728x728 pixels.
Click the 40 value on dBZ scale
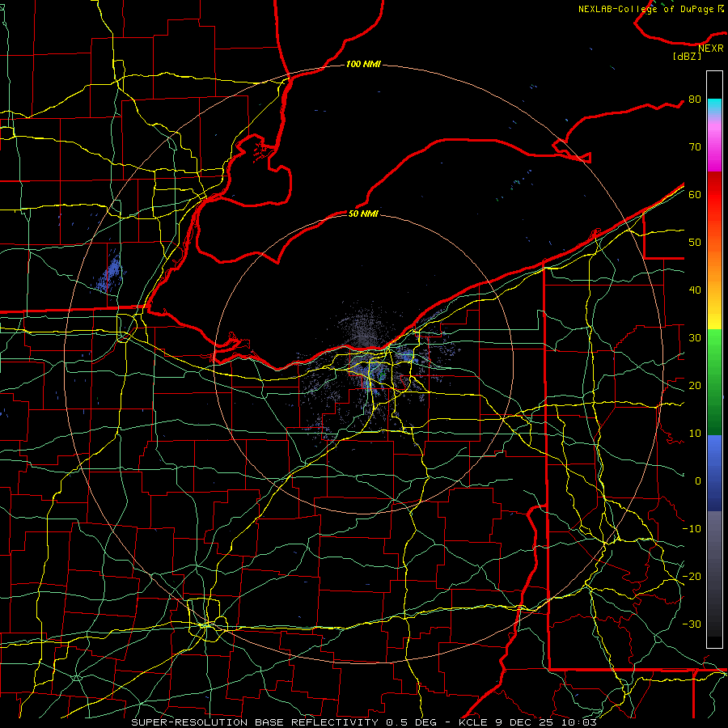click(x=695, y=290)
